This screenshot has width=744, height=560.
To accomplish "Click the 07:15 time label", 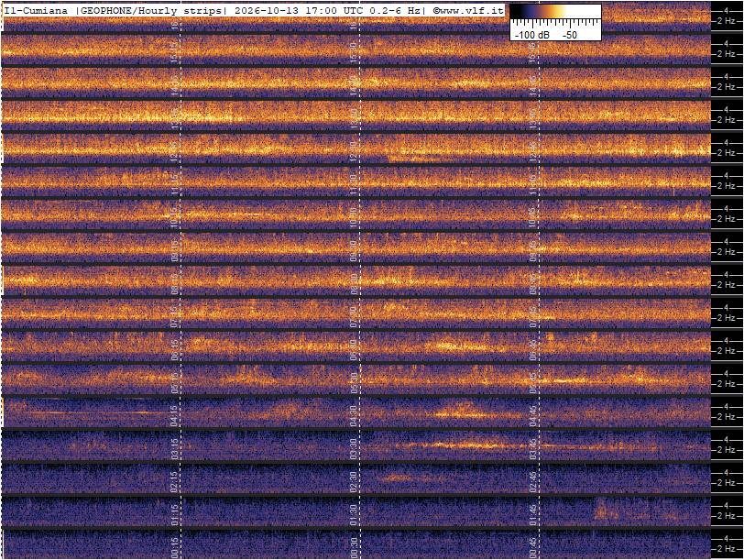I will 175,317.
